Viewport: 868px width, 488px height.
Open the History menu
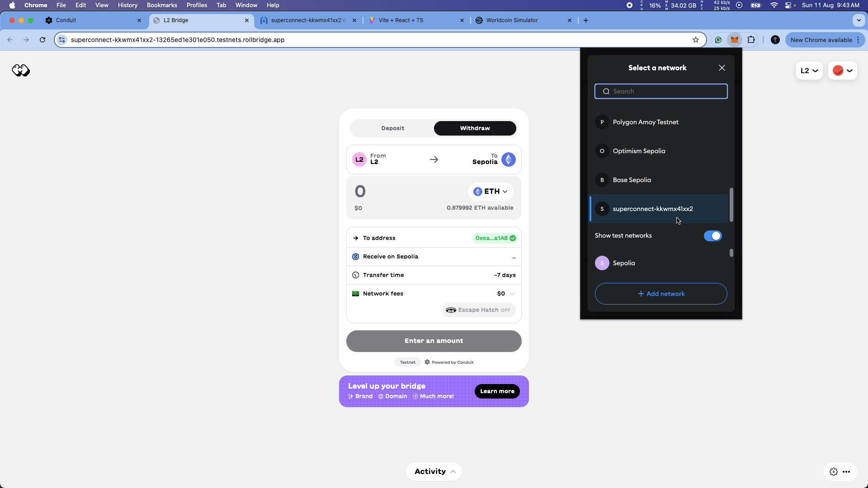127,5
